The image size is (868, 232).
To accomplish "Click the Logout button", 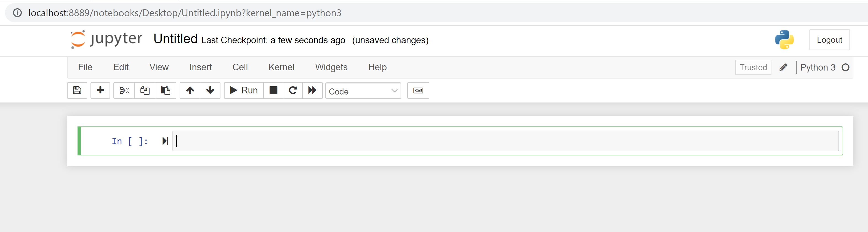I will click(x=829, y=40).
